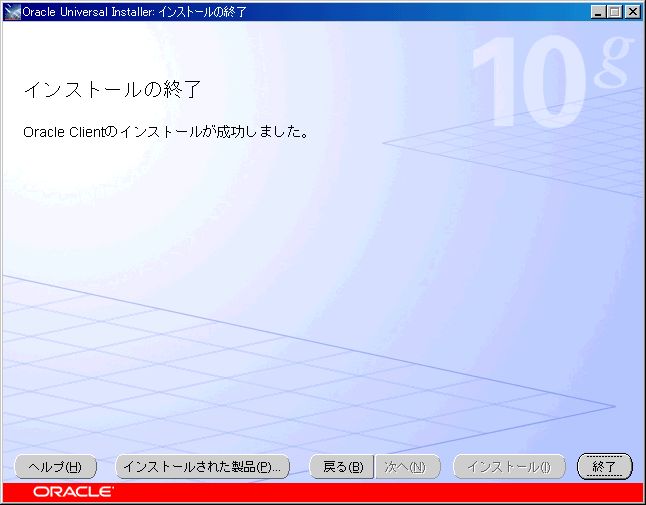Click the Oracle Universal Installer title bar icon
The width and height of the screenshot is (646, 505).
tap(12, 12)
